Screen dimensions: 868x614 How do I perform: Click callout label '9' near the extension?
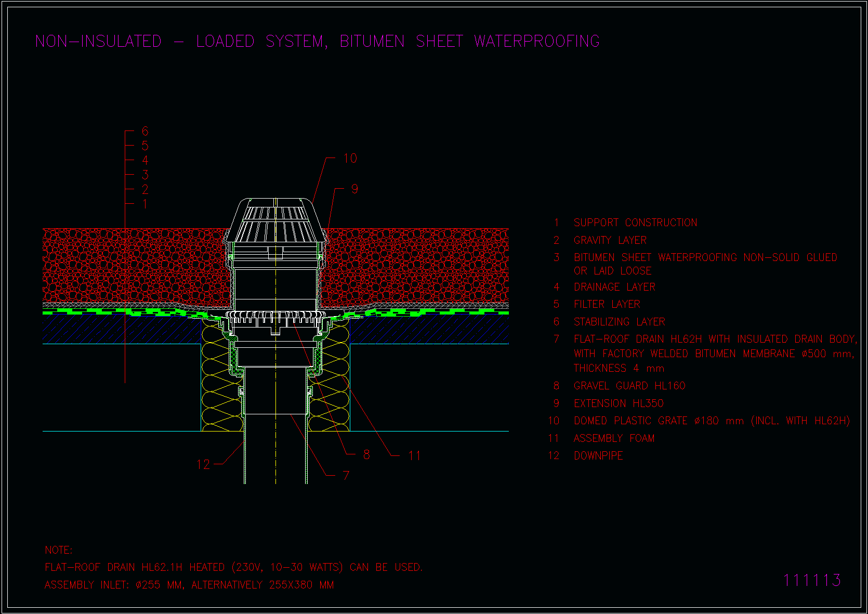pyautogui.click(x=354, y=189)
